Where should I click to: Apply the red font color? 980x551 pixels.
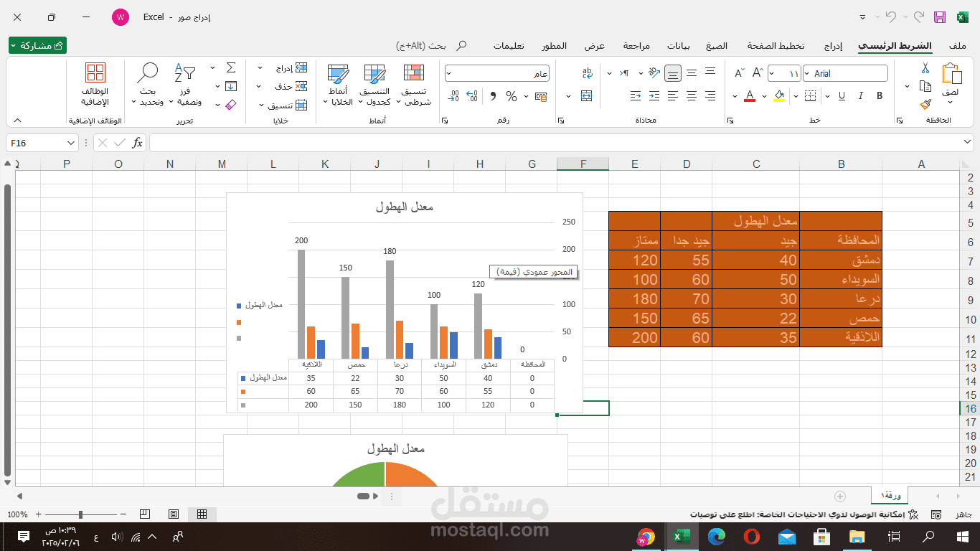750,96
